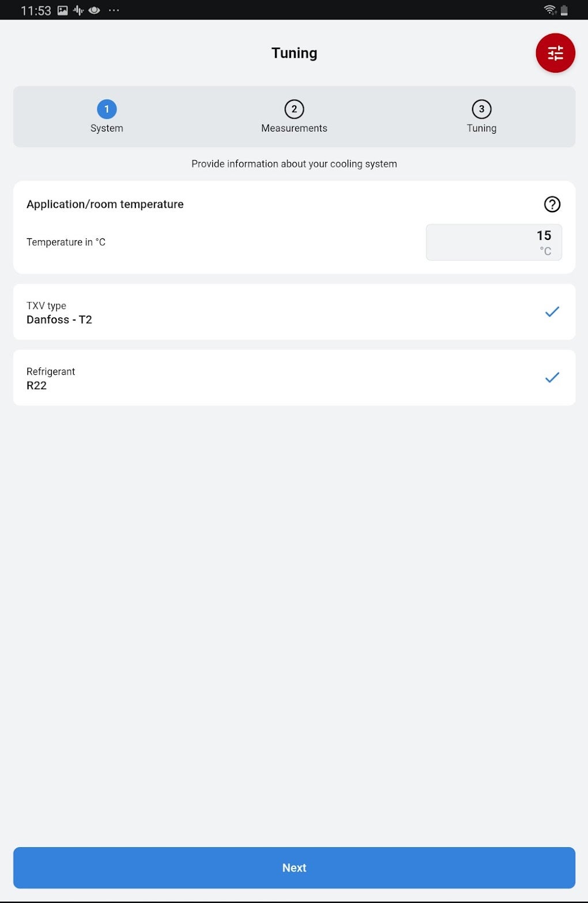Open the Refrigerant R22 selector
Viewport: 588px width, 903px height.
point(294,378)
